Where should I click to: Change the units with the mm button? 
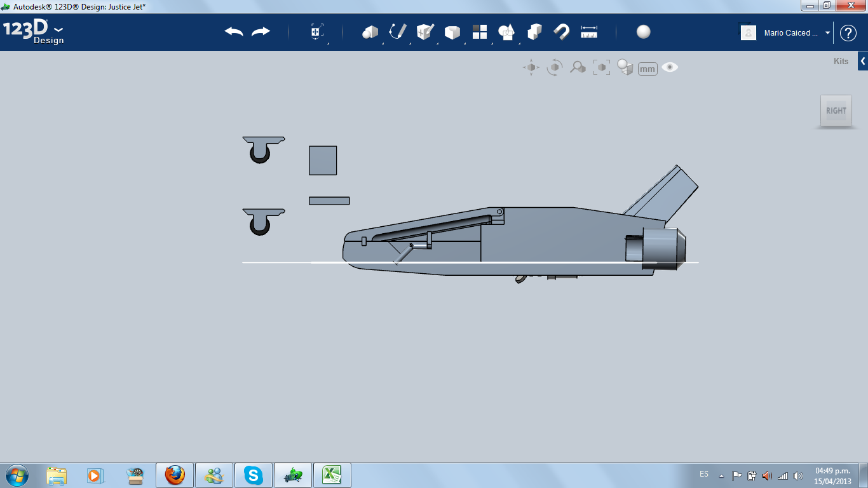click(648, 69)
